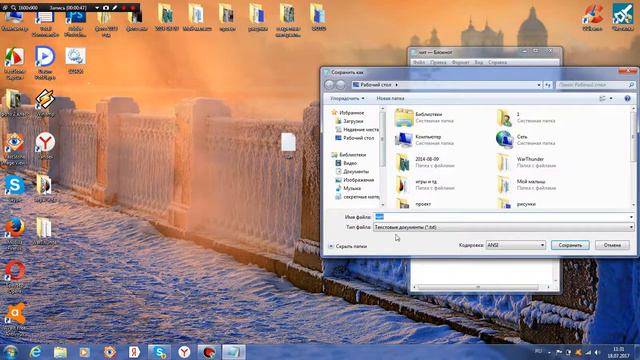This screenshot has height=360, width=640.
Task: Open the view options dropdown arrow
Action: [611, 98]
